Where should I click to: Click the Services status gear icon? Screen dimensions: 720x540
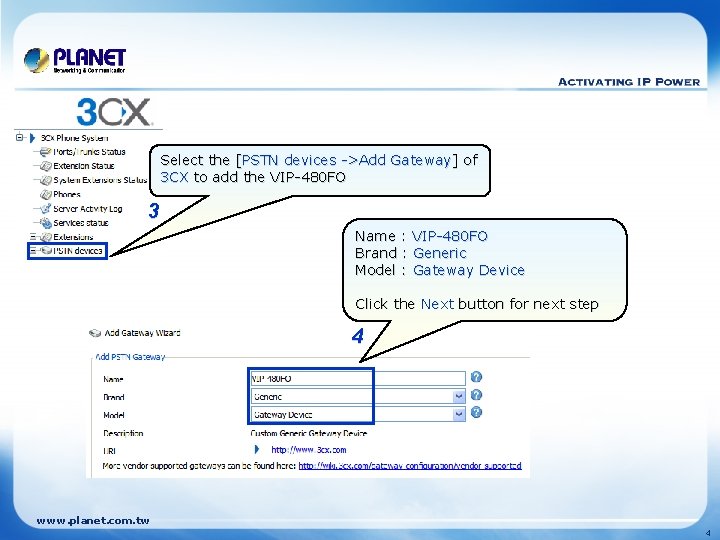(x=45, y=223)
